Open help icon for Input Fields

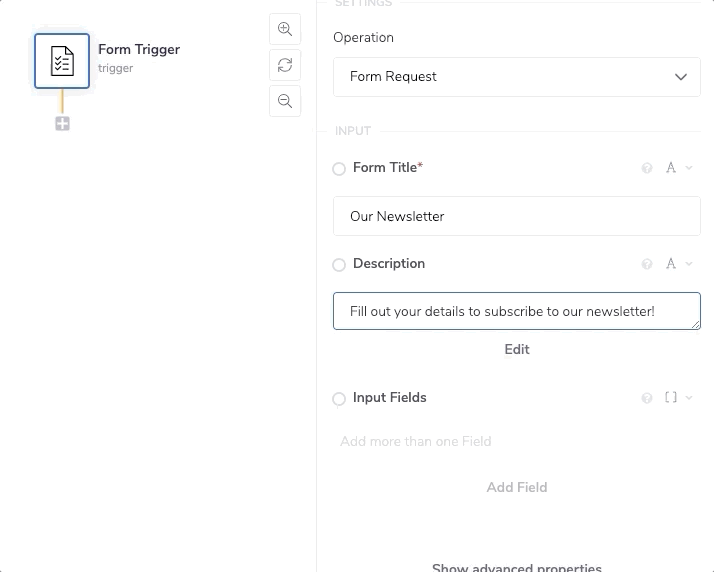coord(647,398)
